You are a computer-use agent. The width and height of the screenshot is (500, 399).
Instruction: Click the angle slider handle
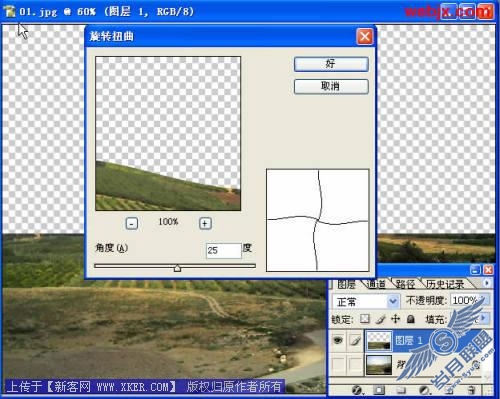pyautogui.click(x=177, y=268)
